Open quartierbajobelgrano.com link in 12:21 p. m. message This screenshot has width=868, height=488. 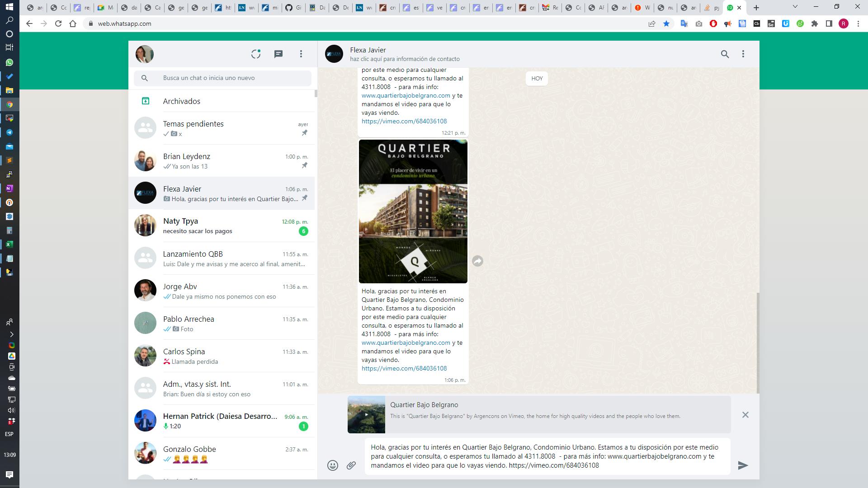(x=406, y=95)
